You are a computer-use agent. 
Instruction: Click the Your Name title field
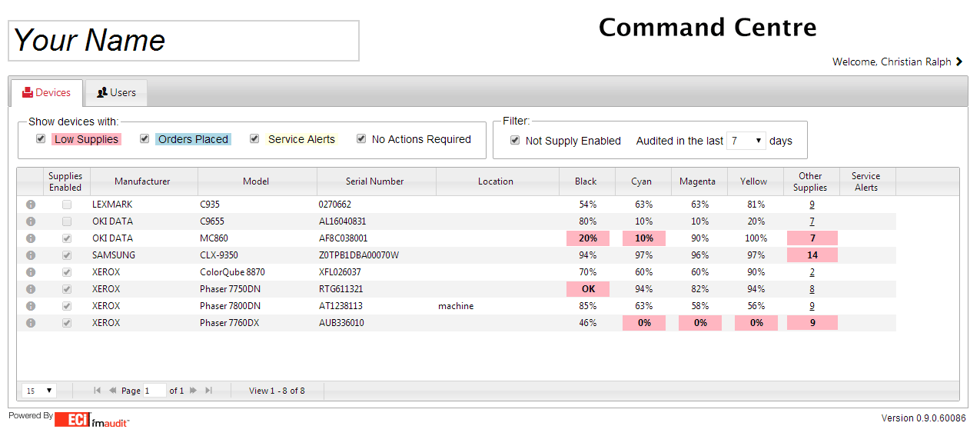pos(184,41)
